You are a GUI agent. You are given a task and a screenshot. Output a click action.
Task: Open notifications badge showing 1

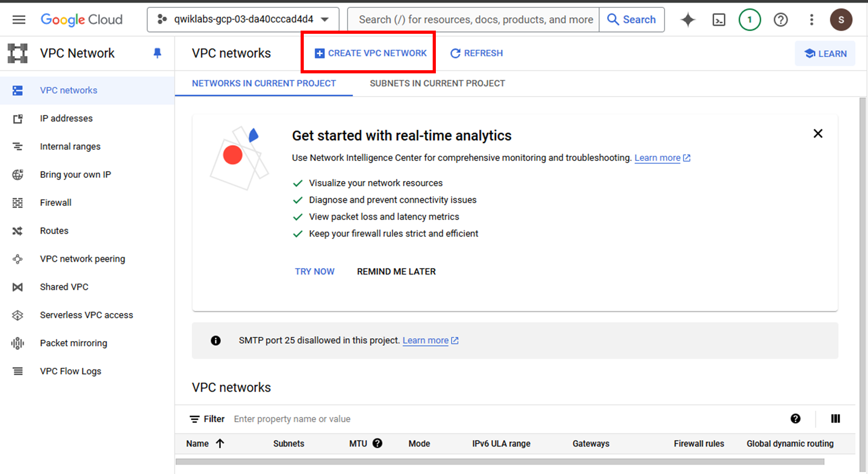[x=750, y=20]
